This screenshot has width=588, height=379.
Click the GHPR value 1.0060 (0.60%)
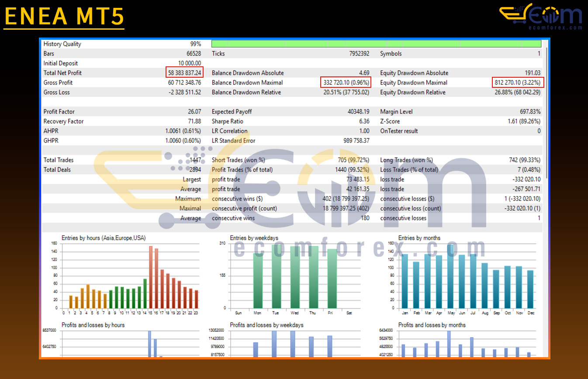tap(183, 141)
